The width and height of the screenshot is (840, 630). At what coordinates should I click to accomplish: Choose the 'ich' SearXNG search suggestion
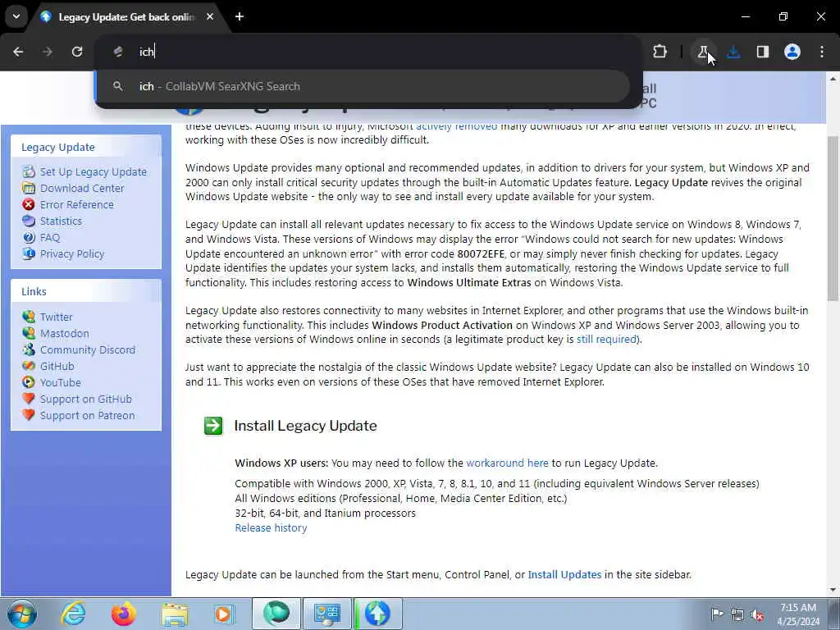click(x=362, y=86)
